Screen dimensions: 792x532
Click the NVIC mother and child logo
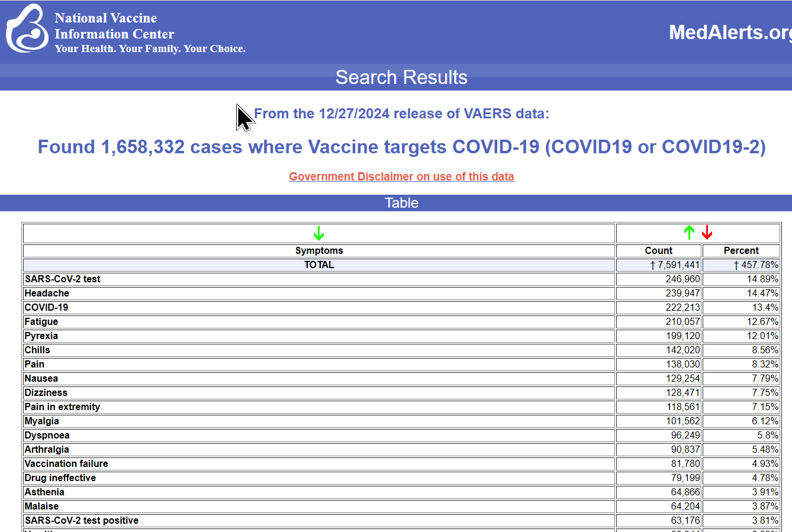click(x=27, y=29)
